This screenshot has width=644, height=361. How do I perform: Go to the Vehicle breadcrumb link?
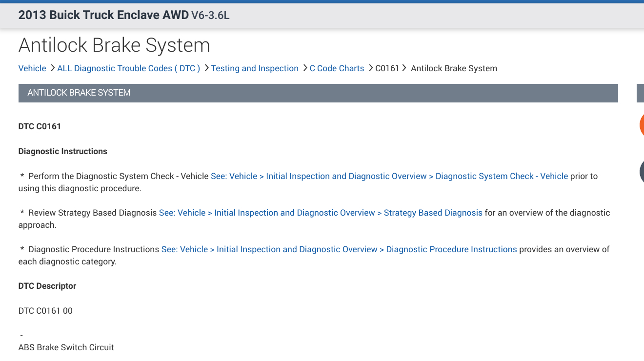tap(32, 68)
